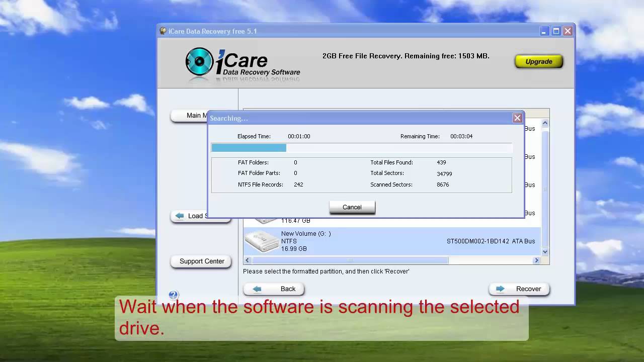Screen dimensions: 644x362
Task: Click the scan progress bar
Action: click(x=361, y=148)
